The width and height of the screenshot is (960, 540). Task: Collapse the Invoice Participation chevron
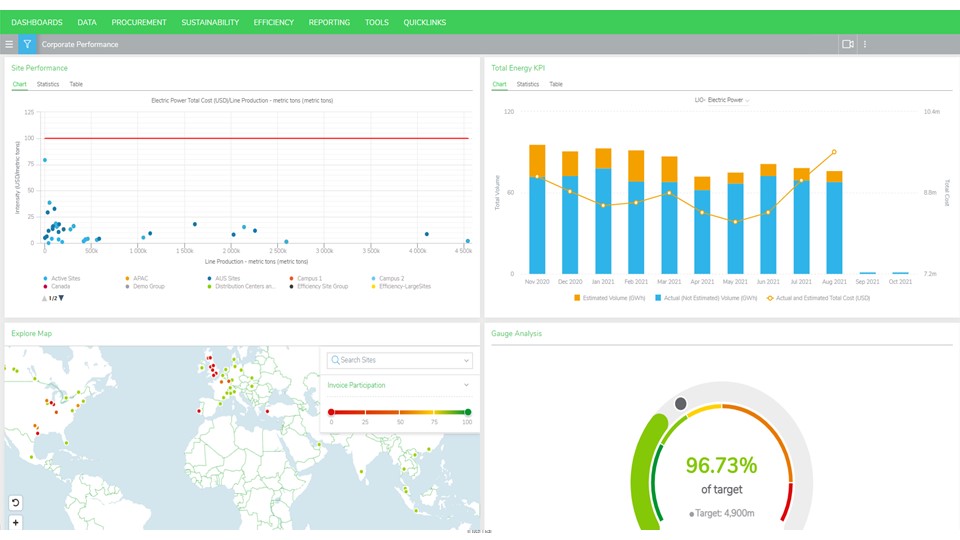coord(466,385)
